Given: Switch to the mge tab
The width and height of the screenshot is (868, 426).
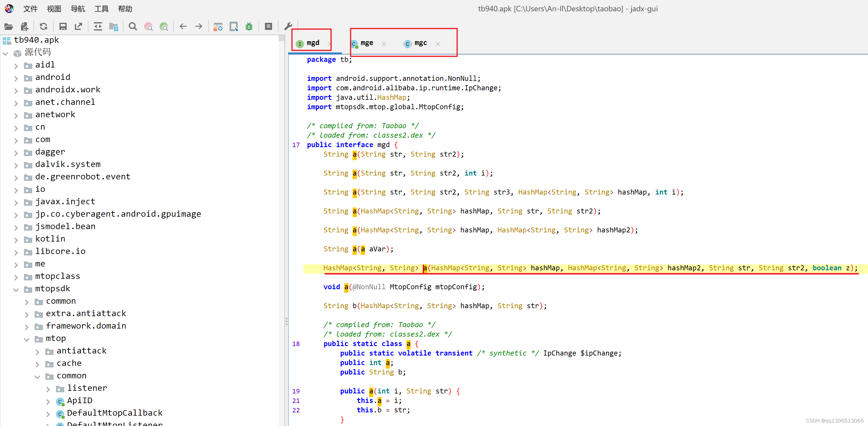Looking at the screenshot, I should 366,43.
